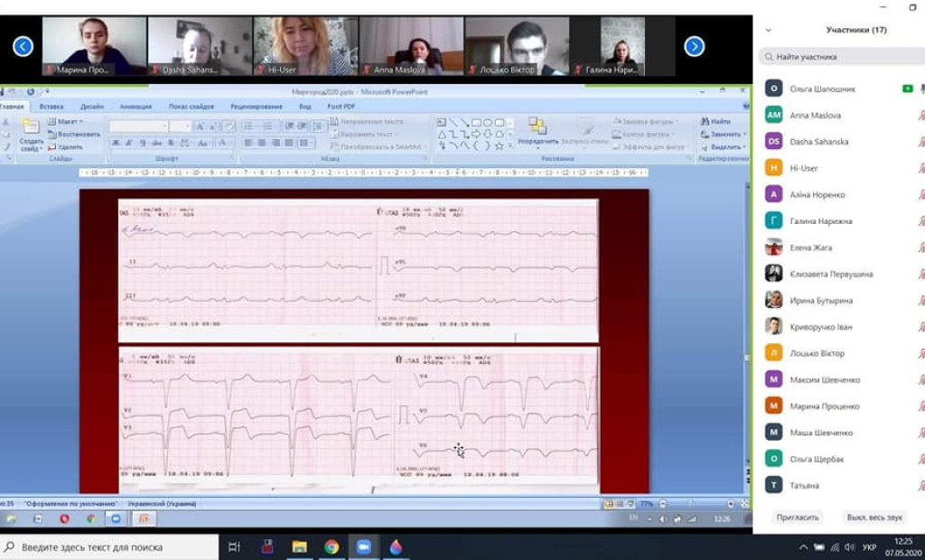Click the Пригласить button
The height and width of the screenshot is (560, 925).
pos(797,518)
